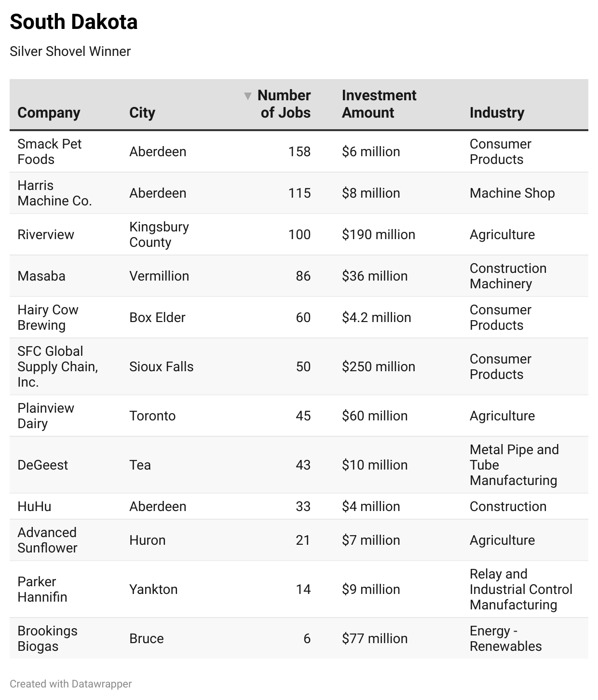Image resolution: width=598 pixels, height=700 pixels.
Task: Select the Advanced Sunflower company cell
Action: pos(47,540)
